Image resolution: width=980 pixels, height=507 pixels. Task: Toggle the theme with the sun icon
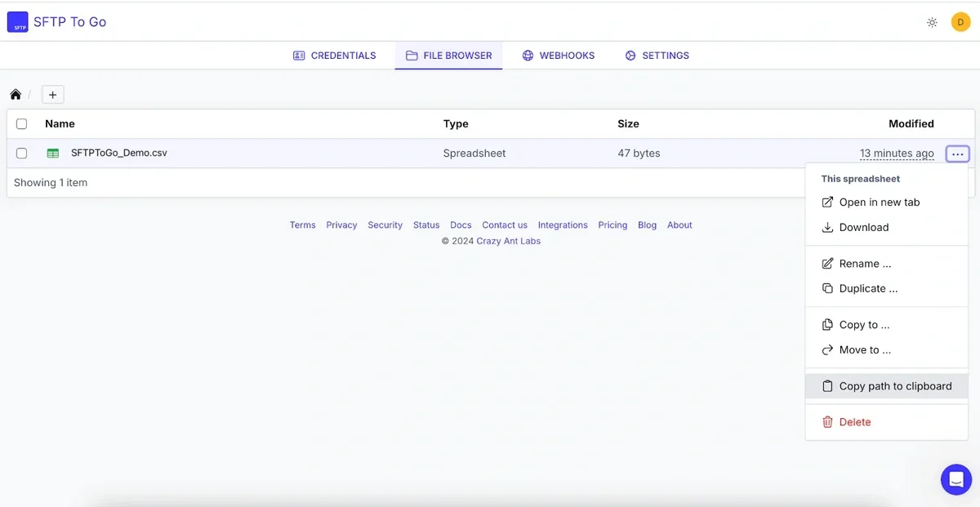(x=932, y=22)
